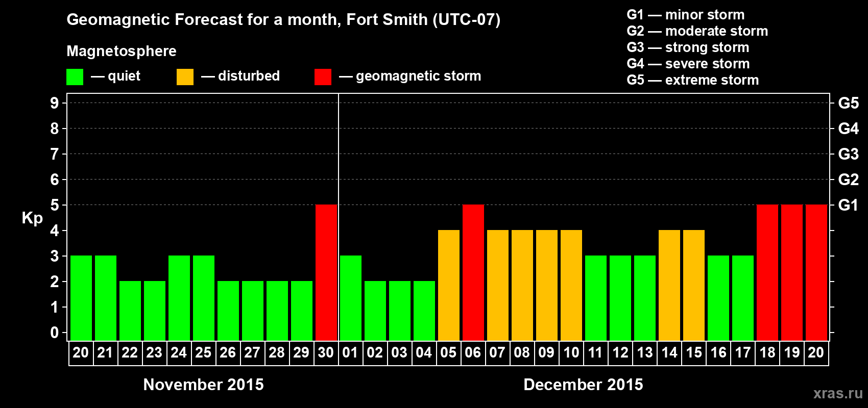Click the green bar for November 22

pos(130,311)
